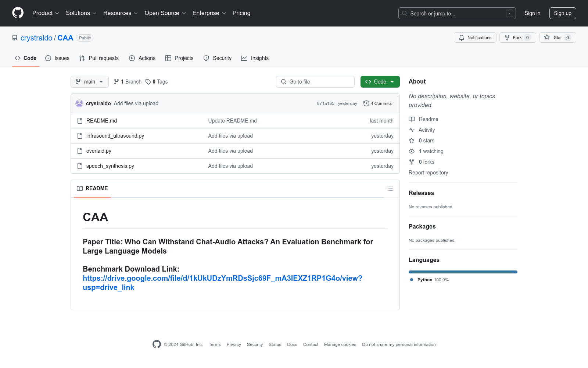Click the Go to file search field

click(315, 82)
